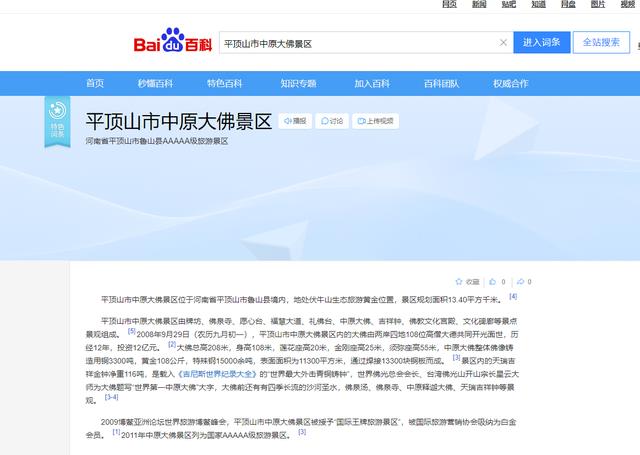The height and width of the screenshot is (455, 640).
Task: Click the Baidu Baike logo
Action: [171, 43]
